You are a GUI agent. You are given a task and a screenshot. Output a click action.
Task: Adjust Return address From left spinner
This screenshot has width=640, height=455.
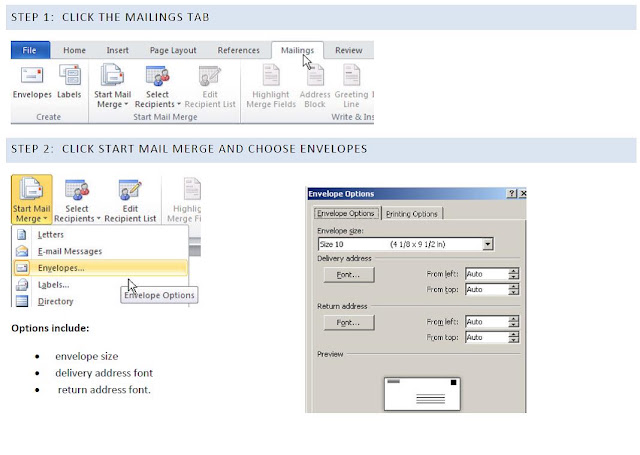click(x=514, y=322)
